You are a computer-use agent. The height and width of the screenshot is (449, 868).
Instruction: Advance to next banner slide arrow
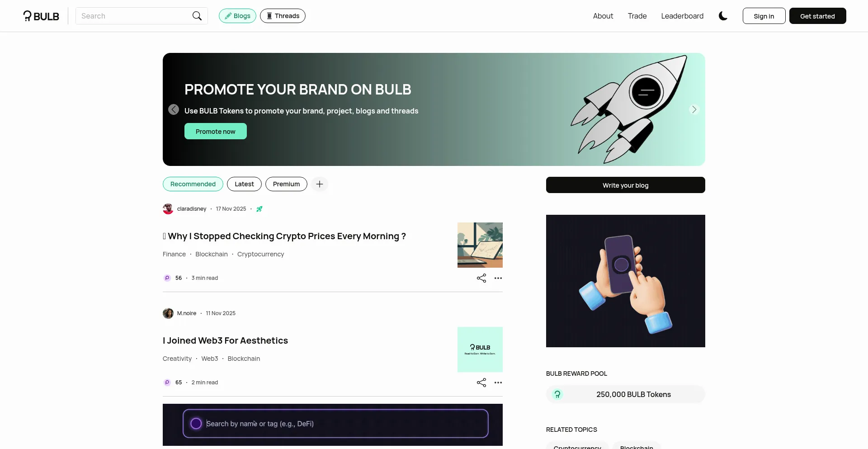tap(694, 109)
